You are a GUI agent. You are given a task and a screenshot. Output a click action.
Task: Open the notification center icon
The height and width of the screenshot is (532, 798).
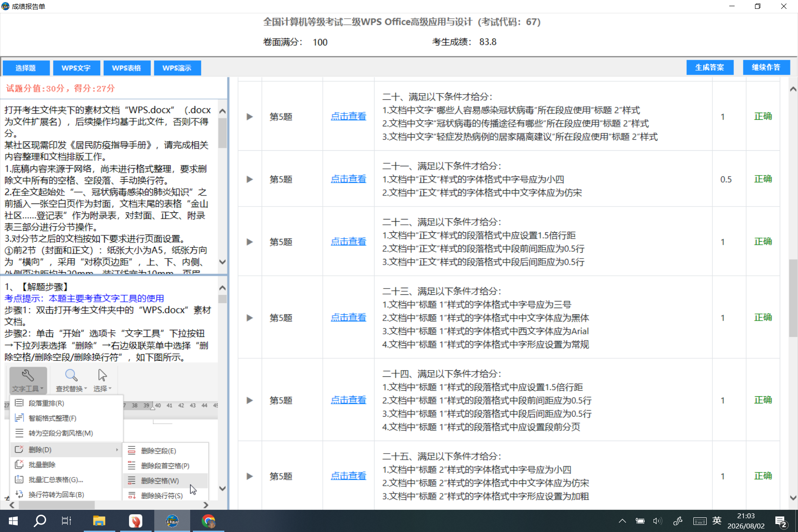click(781, 521)
